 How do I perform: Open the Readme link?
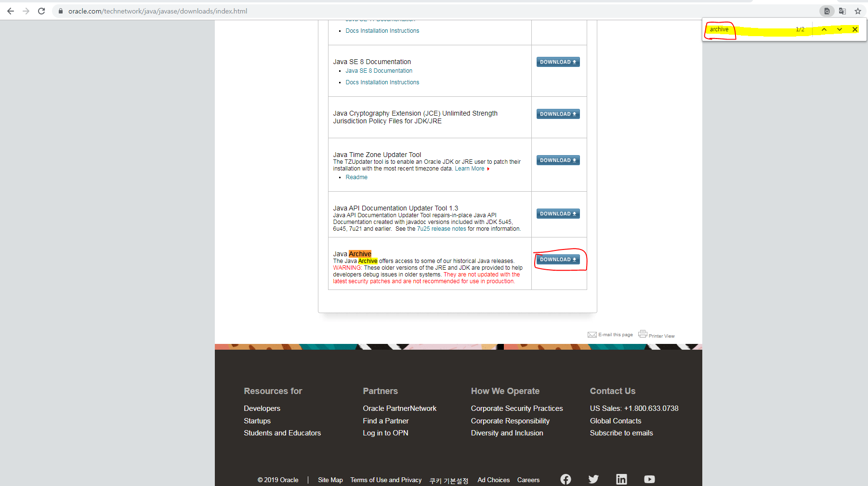point(356,177)
